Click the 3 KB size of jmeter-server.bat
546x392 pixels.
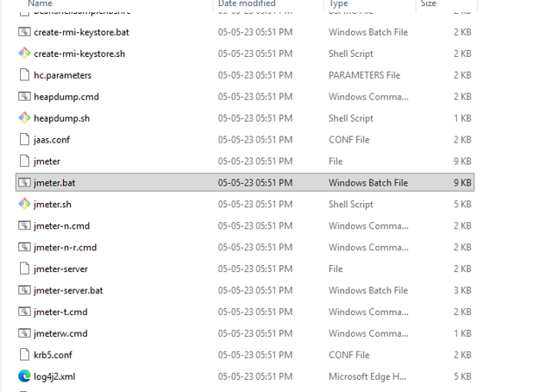pos(462,290)
